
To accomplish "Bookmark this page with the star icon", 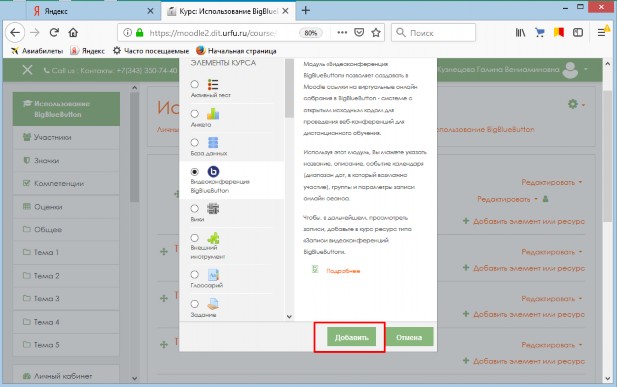I will [x=376, y=32].
